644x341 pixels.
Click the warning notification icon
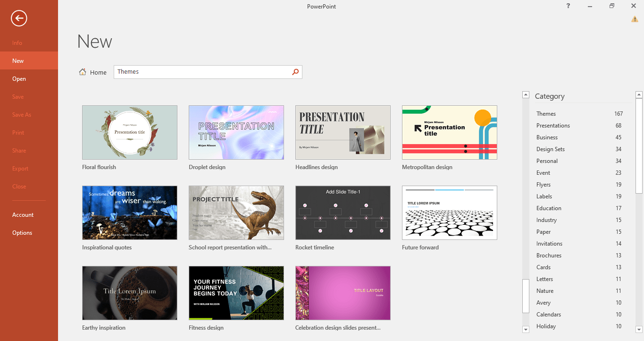[635, 19]
